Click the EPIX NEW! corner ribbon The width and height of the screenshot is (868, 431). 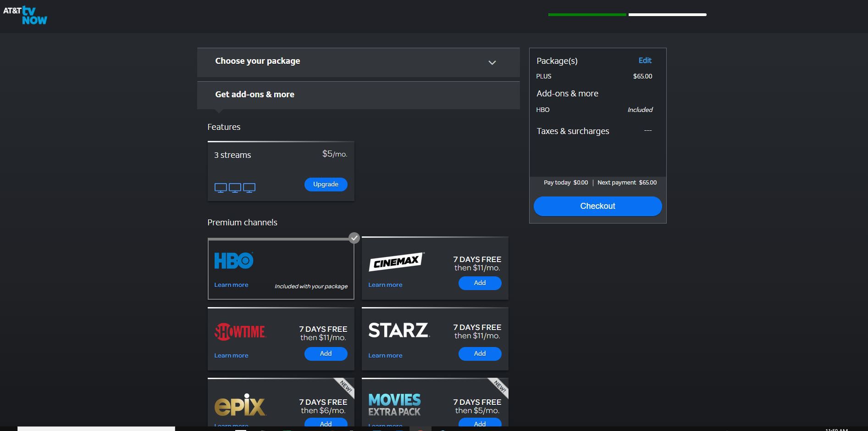click(346, 387)
